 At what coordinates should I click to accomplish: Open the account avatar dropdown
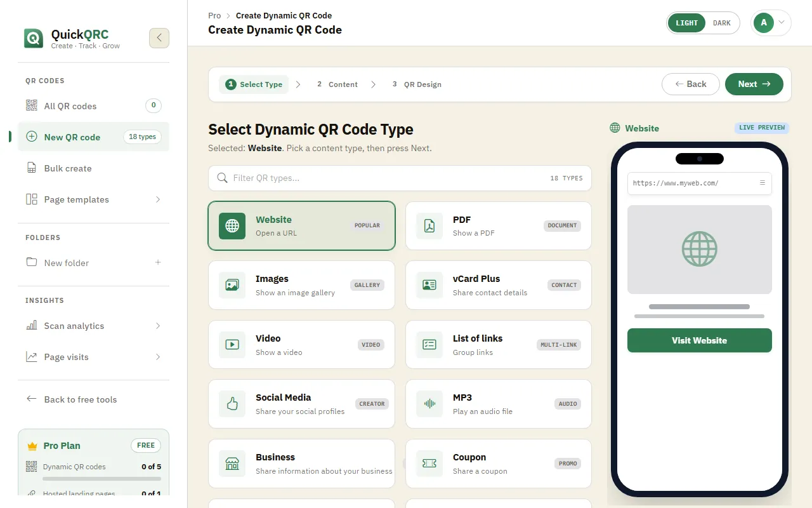tap(771, 23)
